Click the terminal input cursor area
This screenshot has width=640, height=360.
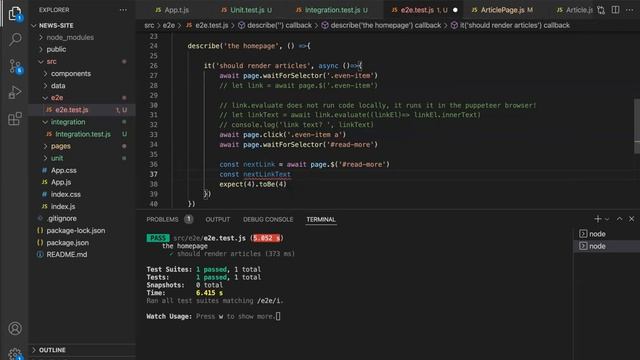[278, 316]
